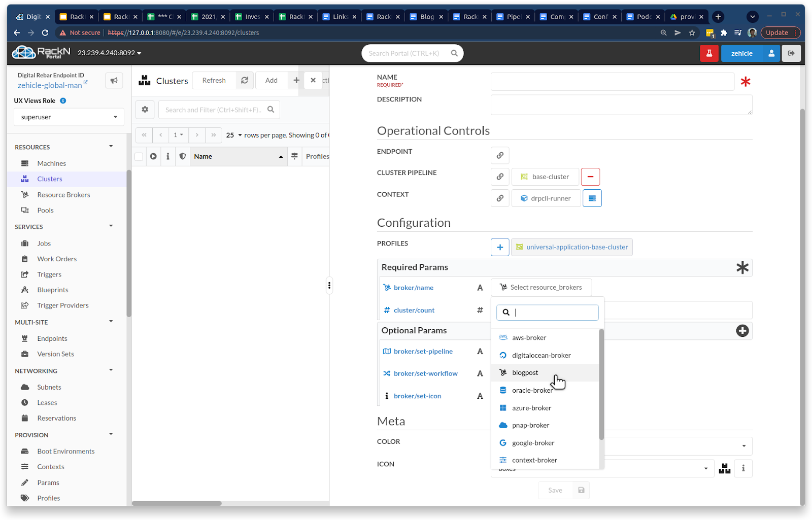The height and width of the screenshot is (520, 812).
Task: Collapse the RESOURCES section
Action: point(111,147)
